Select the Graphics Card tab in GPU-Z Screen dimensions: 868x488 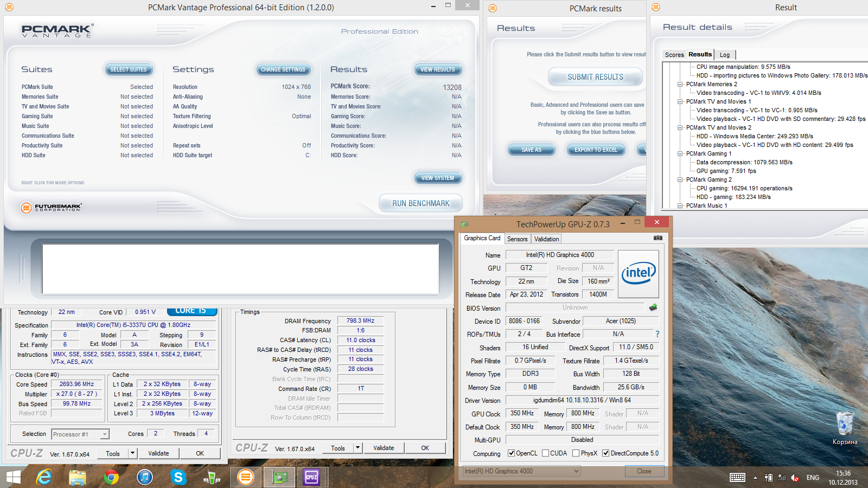482,238
